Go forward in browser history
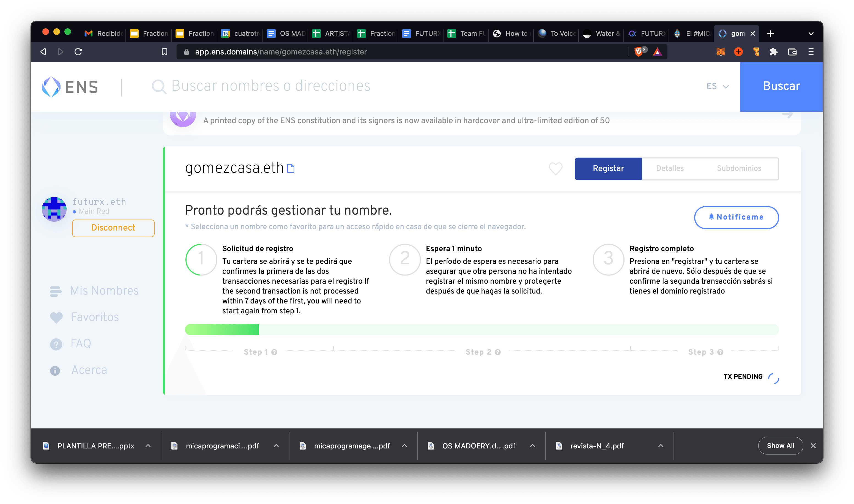The height and width of the screenshot is (504, 854). point(61,52)
